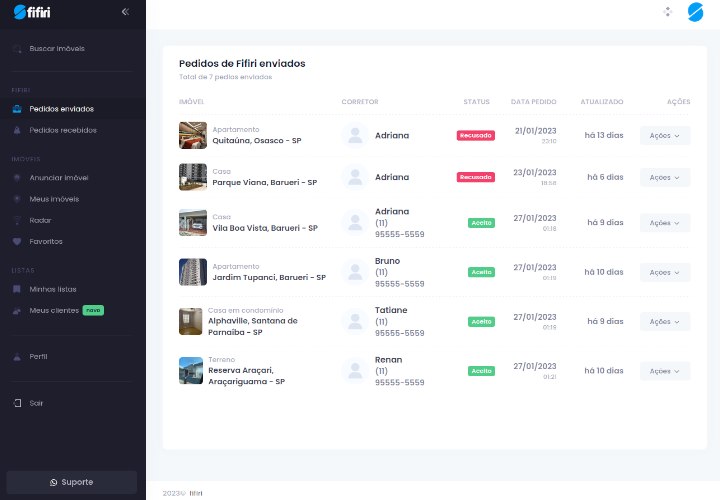Click the bookmark icon next to Minhas listas
Image resolution: width=720 pixels, height=500 pixels.
(17, 289)
